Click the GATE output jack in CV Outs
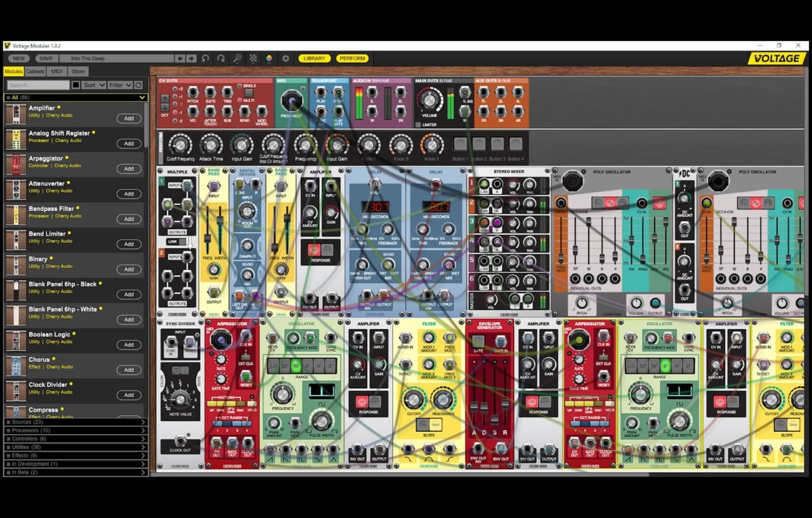Image resolution: width=812 pixels, height=518 pixels. pos(210,92)
